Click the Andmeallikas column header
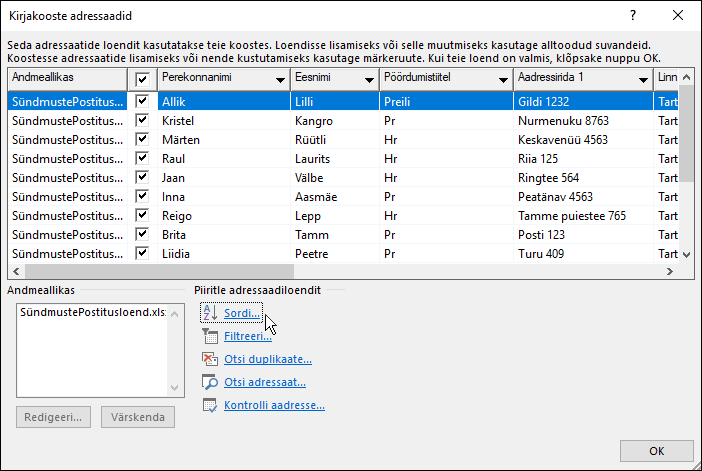 [67, 79]
